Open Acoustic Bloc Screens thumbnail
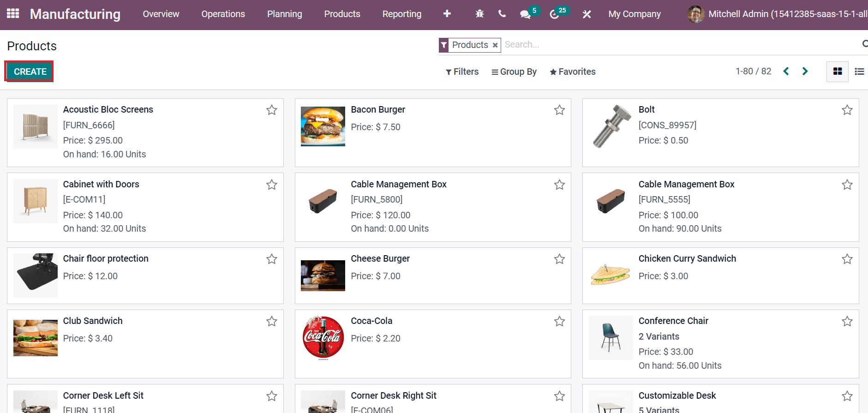The height and width of the screenshot is (413, 868). coord(36,126)
